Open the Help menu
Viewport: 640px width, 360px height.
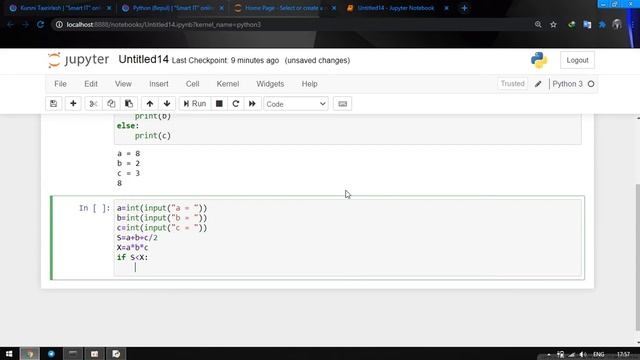[x=309, y=84]
